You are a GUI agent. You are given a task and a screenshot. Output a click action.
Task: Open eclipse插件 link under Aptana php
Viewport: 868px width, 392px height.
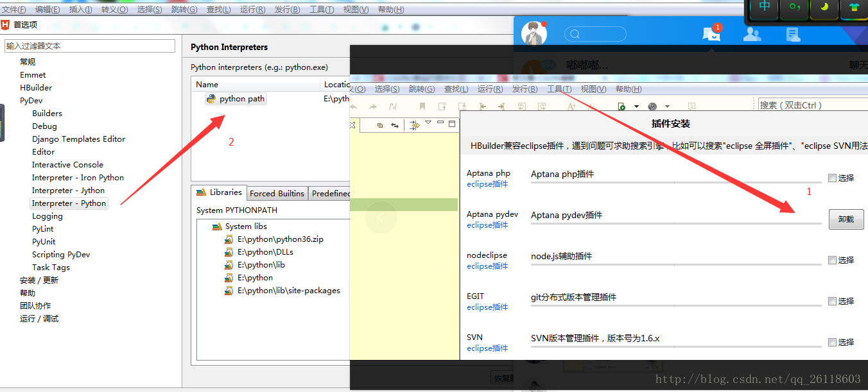(487, 184)
